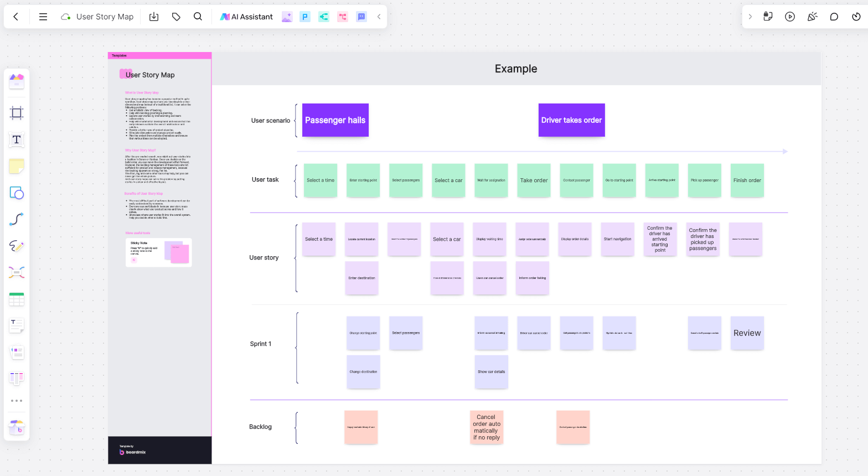Viewport: 868px width, 476px height.
Task: Click the User Story Map file title
Action: tap(105, 17)
